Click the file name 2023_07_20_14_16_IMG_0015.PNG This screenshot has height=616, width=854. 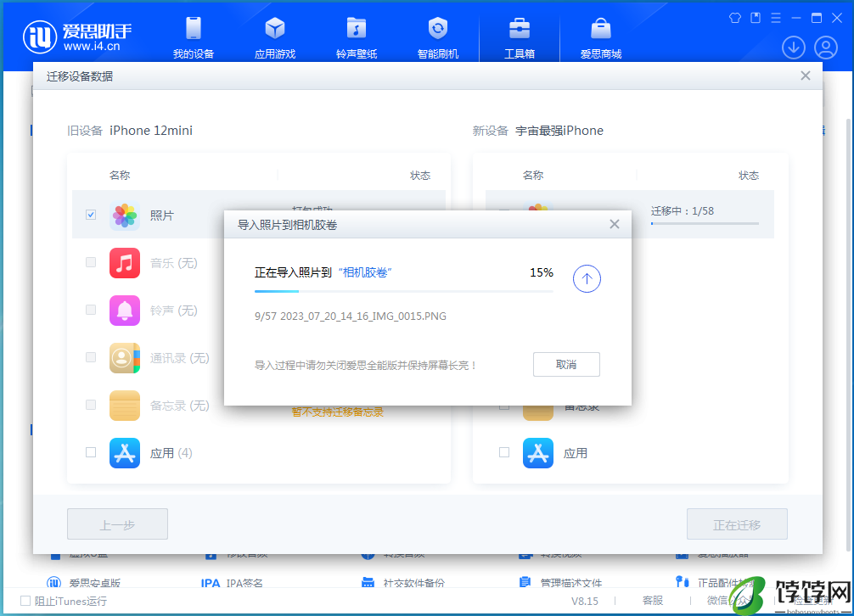point(363,316)
